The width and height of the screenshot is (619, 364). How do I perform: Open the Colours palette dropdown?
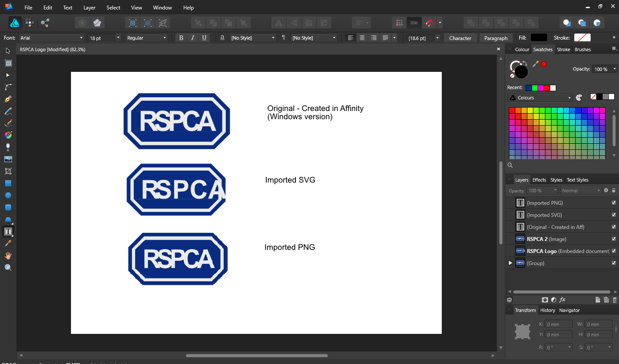(x=540, y=98)
